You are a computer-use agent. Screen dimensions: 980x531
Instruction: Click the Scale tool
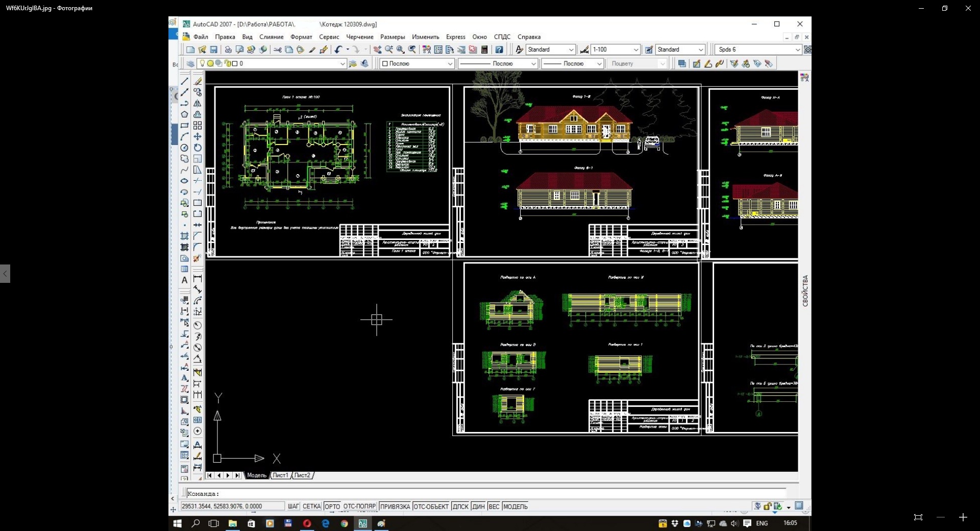point(198,159)
